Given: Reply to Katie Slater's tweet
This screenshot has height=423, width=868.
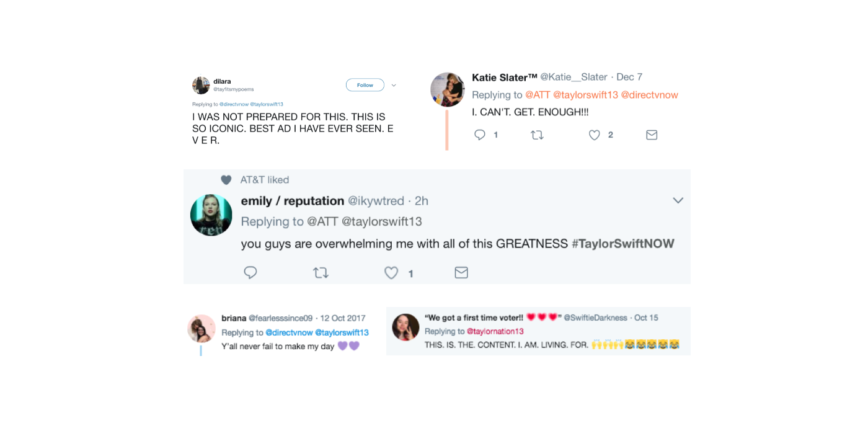Looking at the screenshot, I should (x=479, y=135).
